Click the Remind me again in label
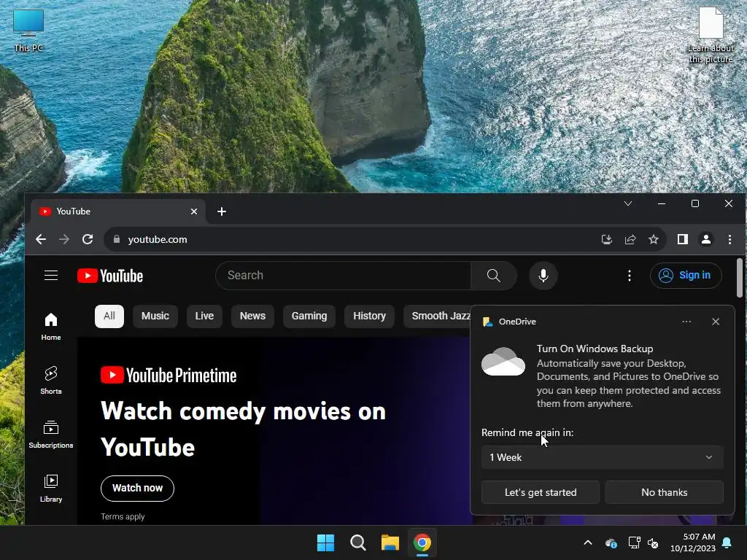The width and height of the screenshot is (747, 560). [x=527, y=432]
